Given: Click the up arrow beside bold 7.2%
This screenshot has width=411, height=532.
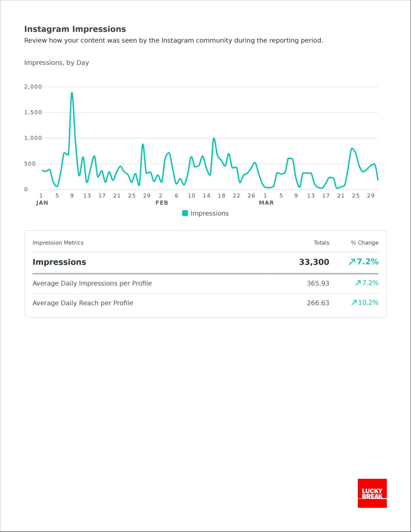Looking at the screenshot, I should pyautogui.click(x=352, y=262).
